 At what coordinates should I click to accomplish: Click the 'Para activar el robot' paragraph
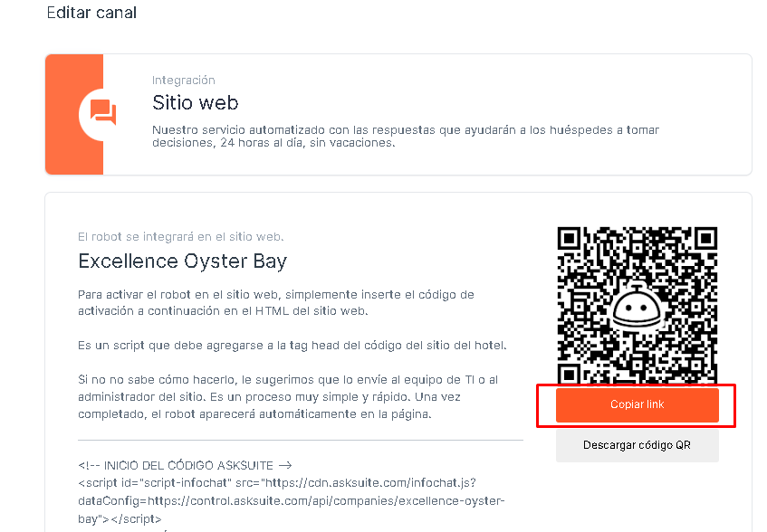coord(276,303)
